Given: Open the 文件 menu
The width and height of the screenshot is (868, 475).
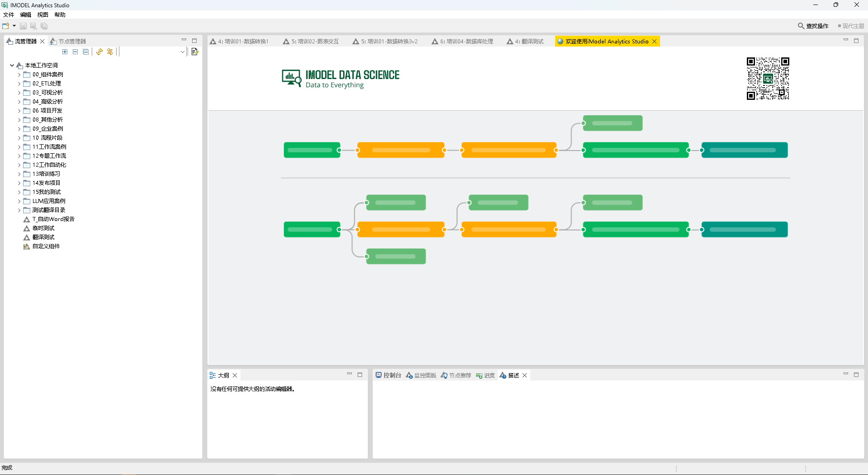Looking at the screenshot, I should point(9,15).
